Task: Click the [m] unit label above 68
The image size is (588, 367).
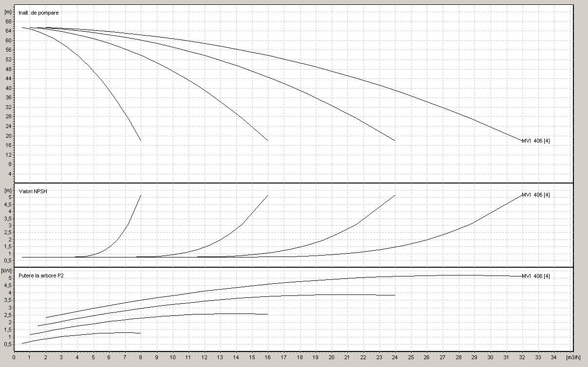Action: 8,11
